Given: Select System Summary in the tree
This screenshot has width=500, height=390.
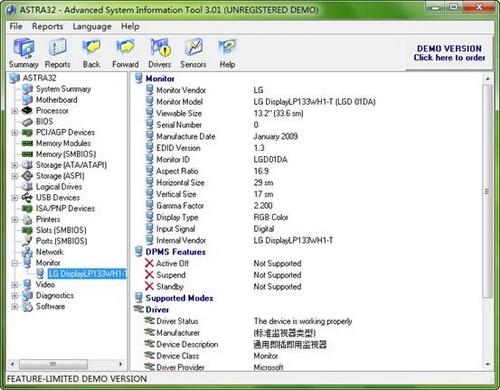Looking at the screenshot, I should pos(63,89).
